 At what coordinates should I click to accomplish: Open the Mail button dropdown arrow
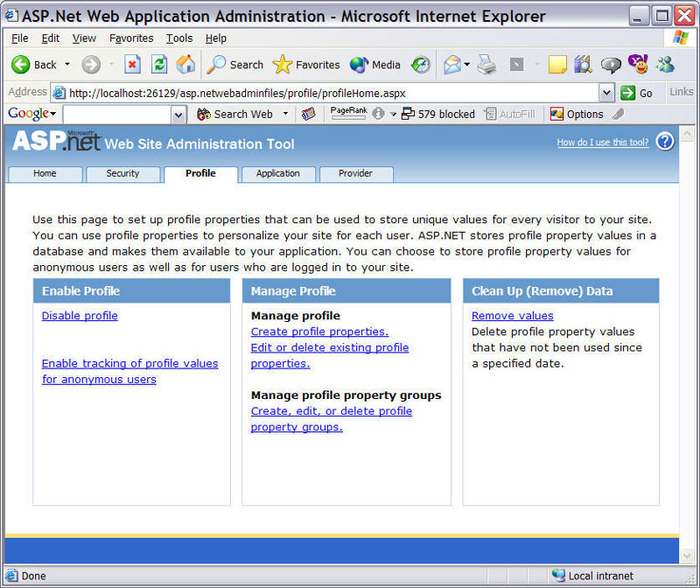467,65
